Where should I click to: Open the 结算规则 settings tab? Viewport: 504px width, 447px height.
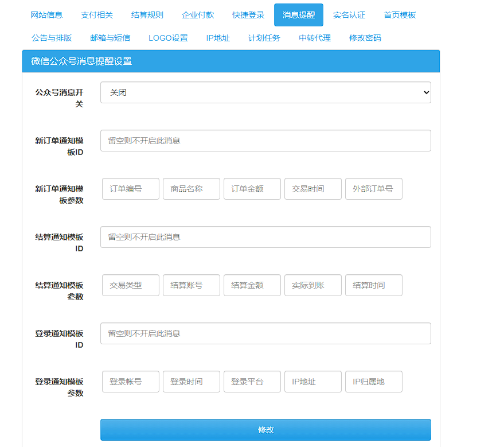coord(147,15)
